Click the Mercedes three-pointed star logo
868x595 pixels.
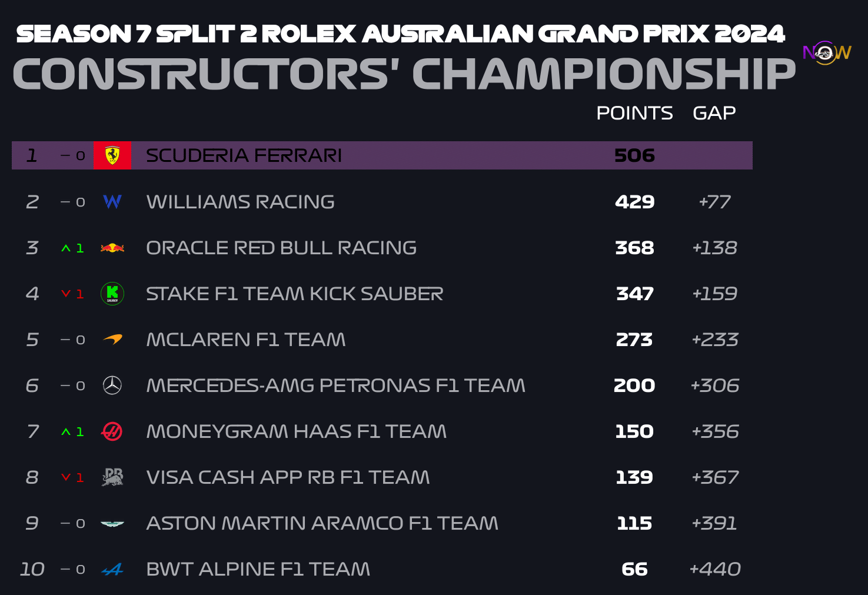click(112, 385)
